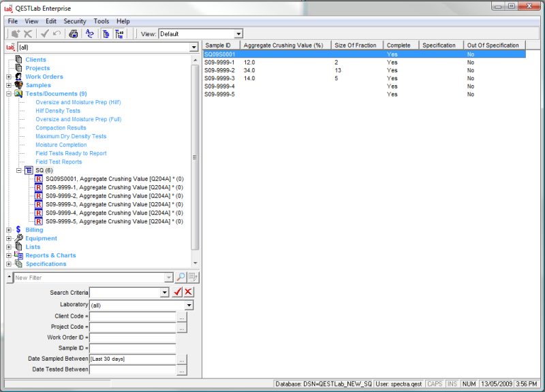Click the filter editor icon next to the magnifier
The image size is (545, 392).
191,277
